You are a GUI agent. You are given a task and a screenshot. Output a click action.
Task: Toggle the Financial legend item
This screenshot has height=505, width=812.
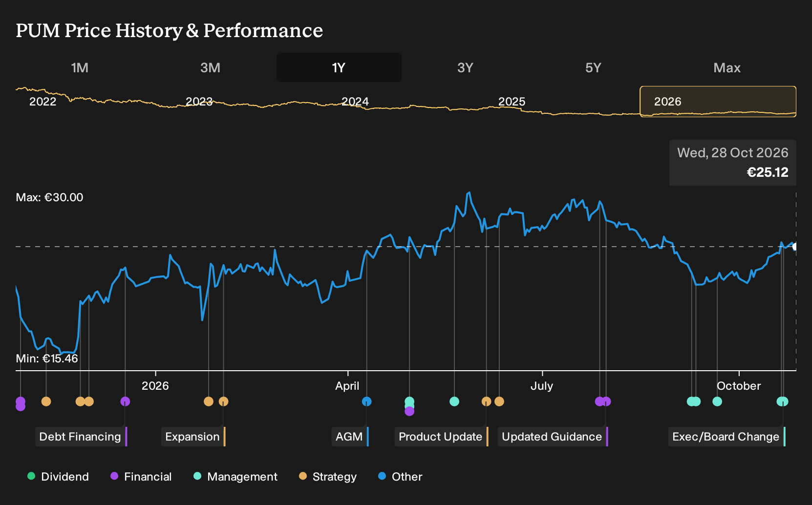point(141,477)
